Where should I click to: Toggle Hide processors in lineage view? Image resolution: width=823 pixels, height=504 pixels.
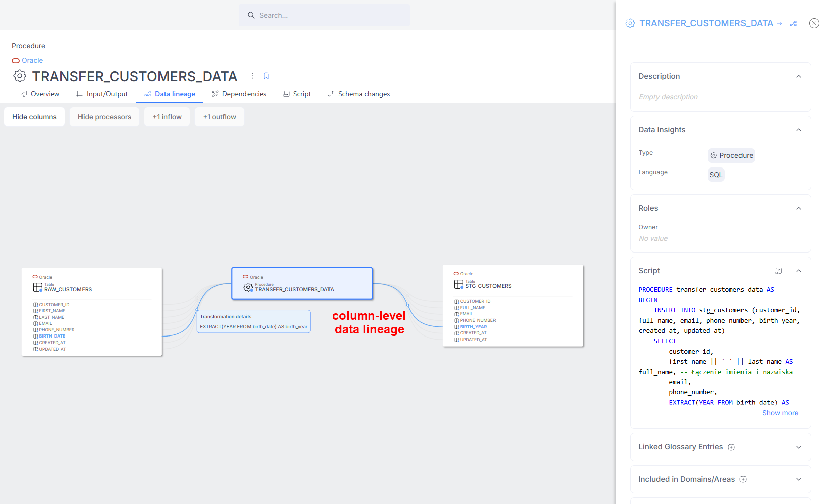[x=105, y=117]
